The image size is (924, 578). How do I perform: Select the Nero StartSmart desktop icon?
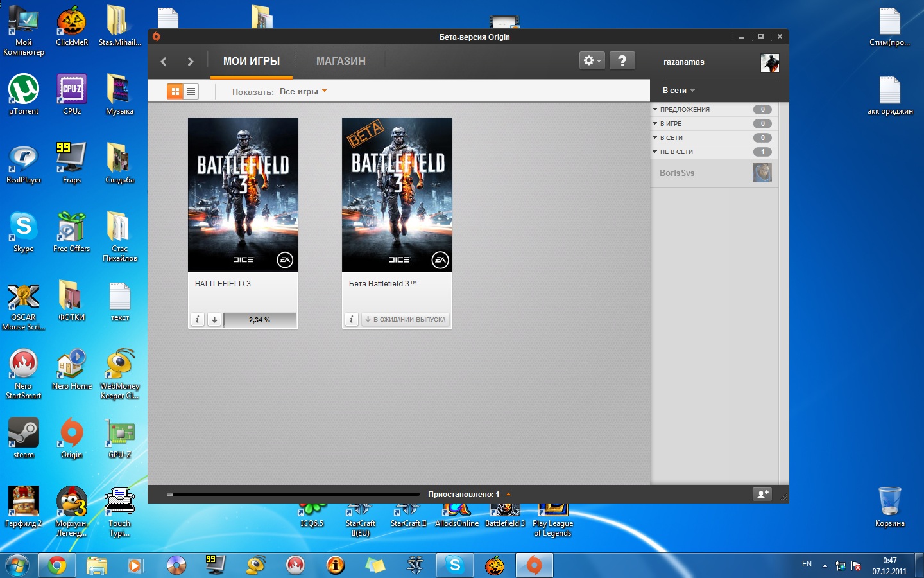pos(24,374)
